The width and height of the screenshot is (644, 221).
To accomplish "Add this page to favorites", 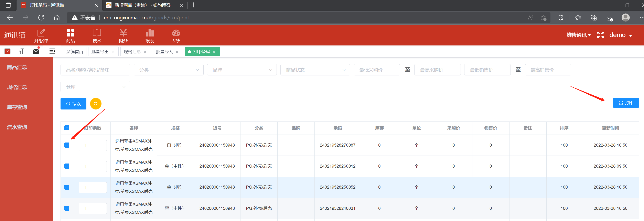I will [543, 18].
